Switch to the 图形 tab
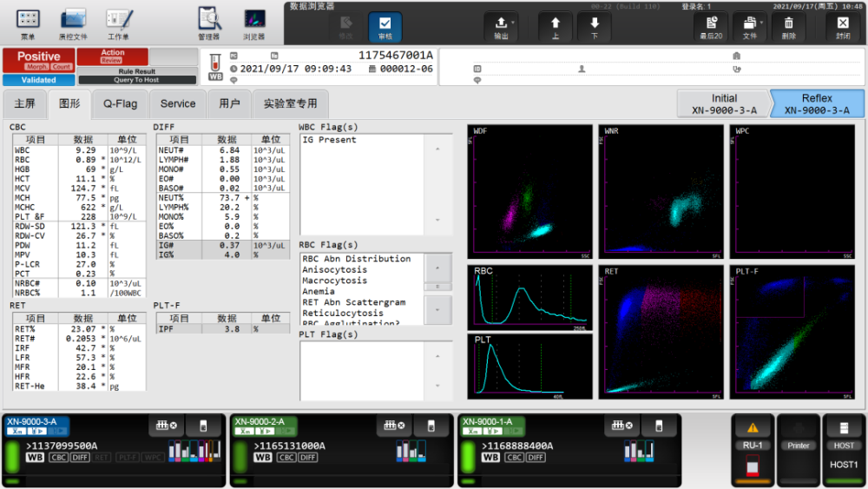Image resolution: width=868 pixels, height=489 pixels. click(69, 104)
